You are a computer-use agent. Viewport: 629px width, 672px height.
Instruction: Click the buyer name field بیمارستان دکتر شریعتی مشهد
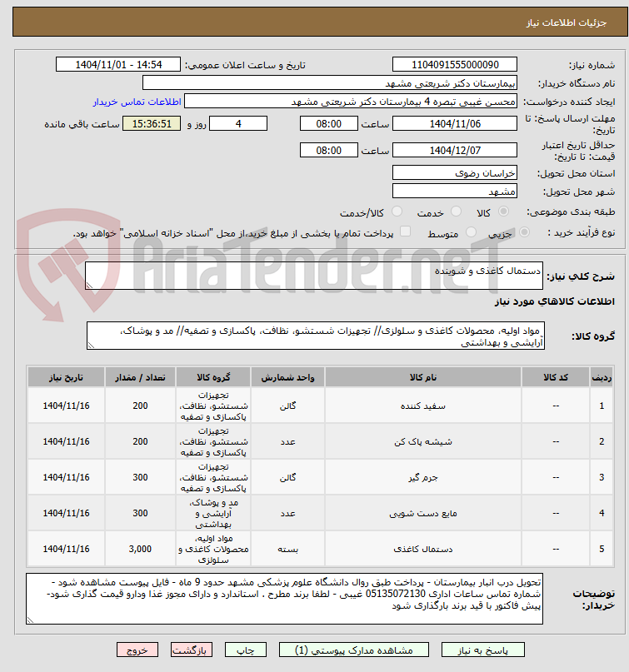[x=330, y=83]
